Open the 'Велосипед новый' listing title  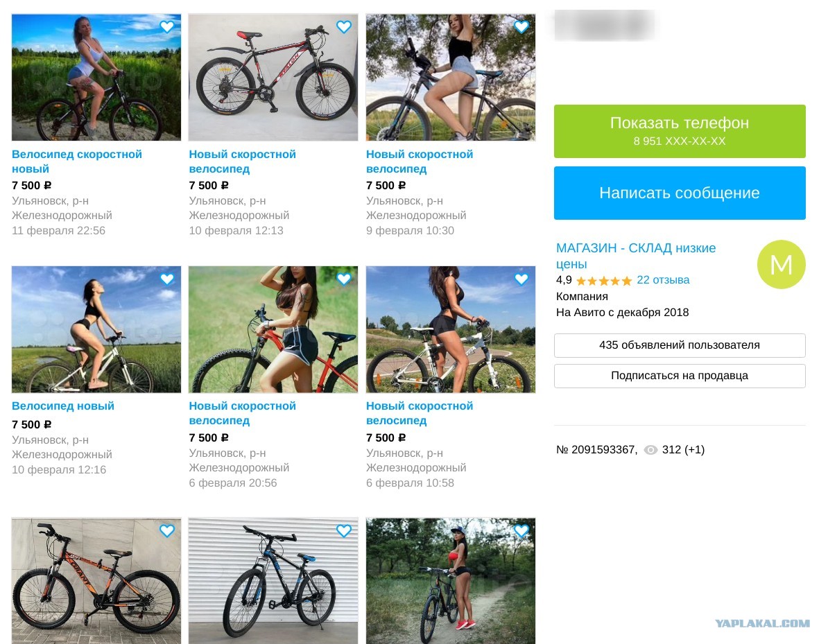click(63, 406)
